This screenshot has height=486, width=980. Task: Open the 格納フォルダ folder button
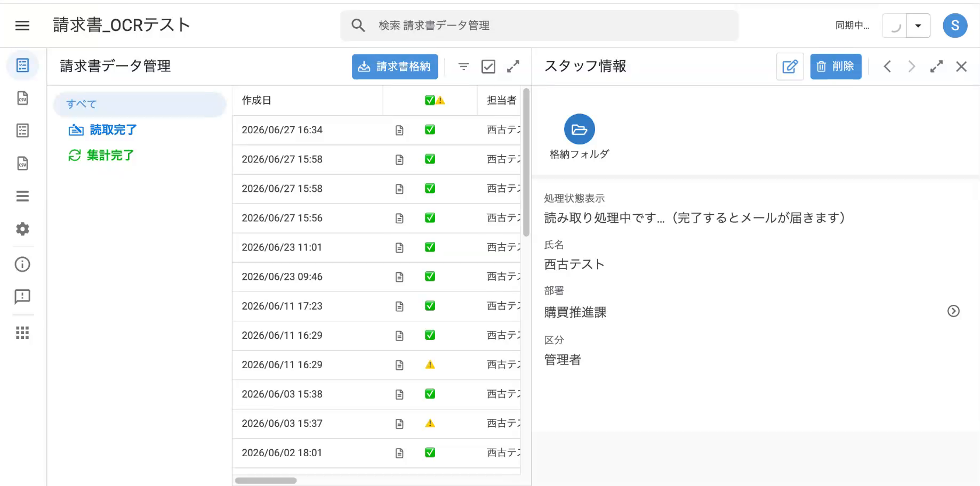coord(579,129)
